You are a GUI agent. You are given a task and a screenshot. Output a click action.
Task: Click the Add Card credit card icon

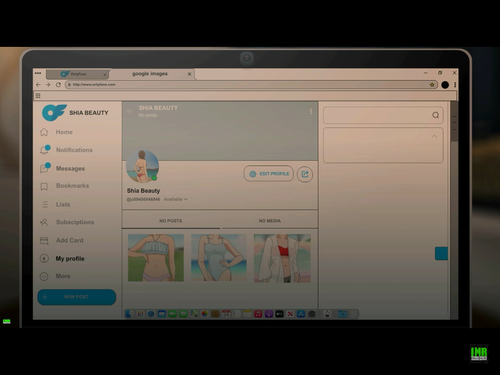coord(44,240)
